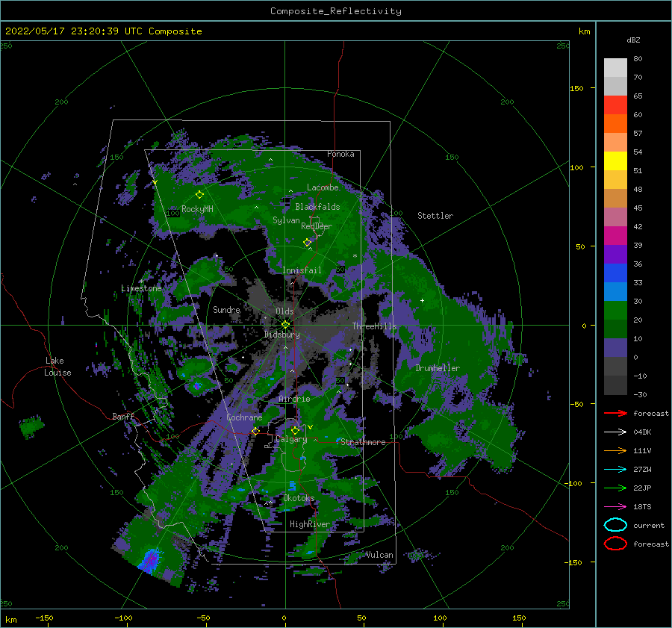Click the Stettler town label
Image resolution: width=672 pixels, height=628 pixels.
[435, 216]
